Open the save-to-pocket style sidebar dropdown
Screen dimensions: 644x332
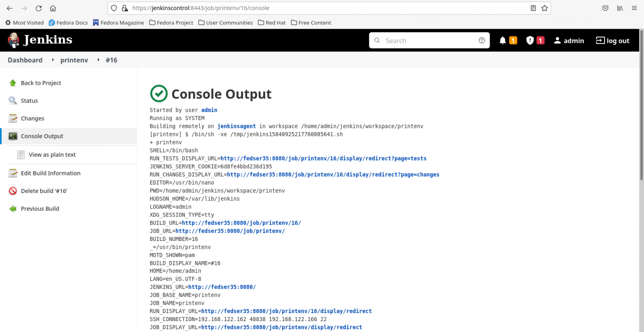605,8
